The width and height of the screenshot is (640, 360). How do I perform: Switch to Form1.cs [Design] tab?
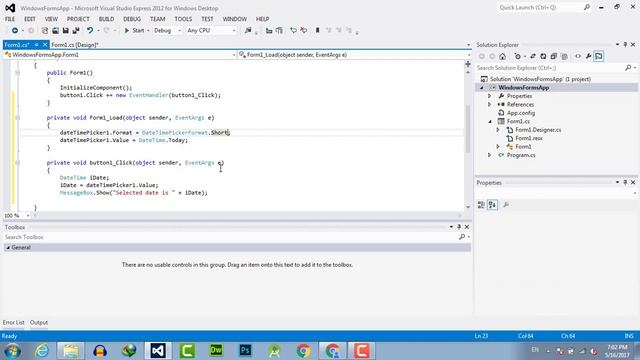point(75,45)
